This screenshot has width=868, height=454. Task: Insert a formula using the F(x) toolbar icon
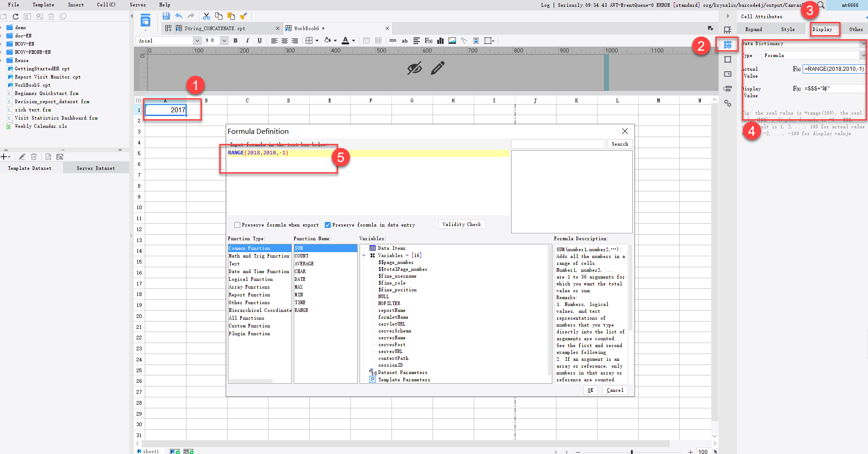coord(429,41)
